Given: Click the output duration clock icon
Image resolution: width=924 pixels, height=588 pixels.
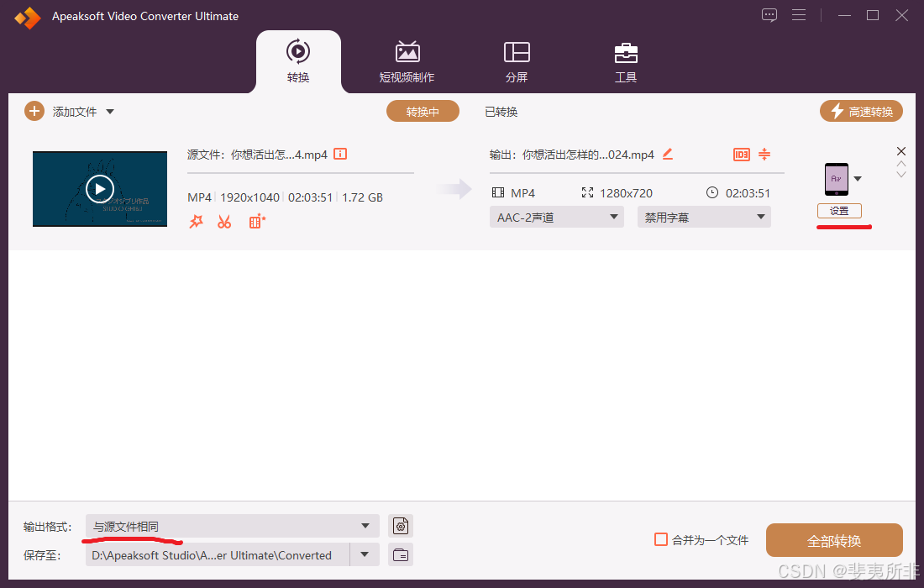Looking at the screenshot, I should point(712,192).
